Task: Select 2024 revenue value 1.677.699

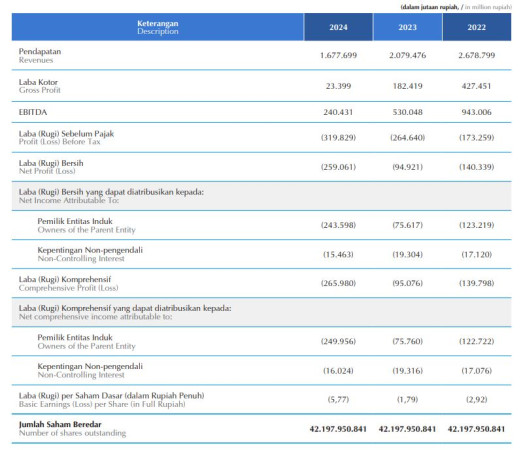Action: click(338, 55)
